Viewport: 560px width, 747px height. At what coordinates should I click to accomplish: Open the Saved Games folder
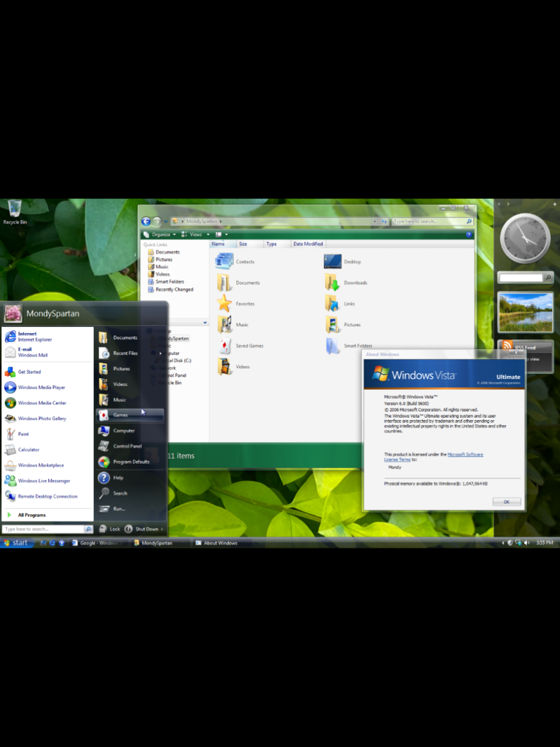click(239, 346)
